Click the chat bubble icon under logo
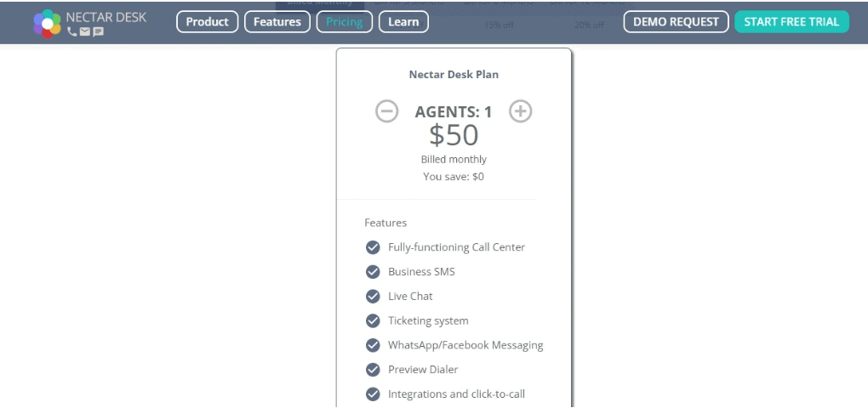The image size is (868, 408). [98, 32]
